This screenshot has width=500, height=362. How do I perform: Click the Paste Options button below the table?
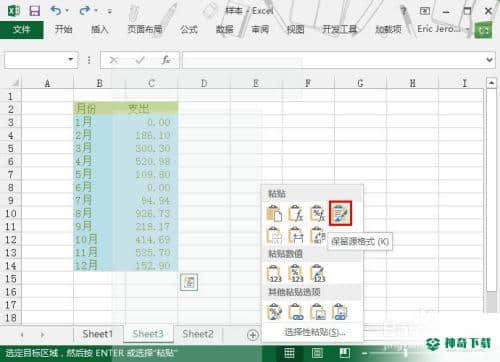(x=189, y=283)
